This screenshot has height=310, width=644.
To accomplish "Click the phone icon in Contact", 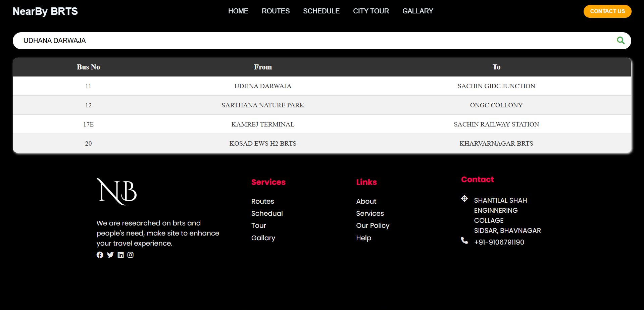I will point(464,241).
